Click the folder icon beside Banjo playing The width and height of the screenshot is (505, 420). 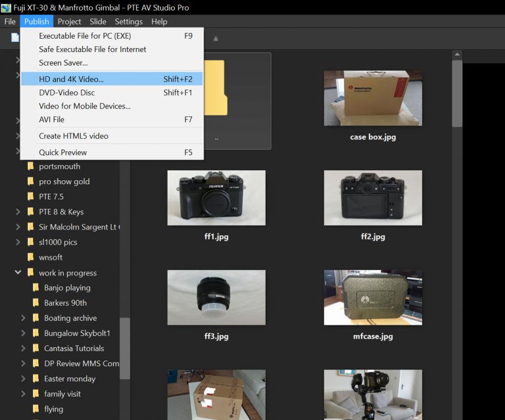(36, 287)
